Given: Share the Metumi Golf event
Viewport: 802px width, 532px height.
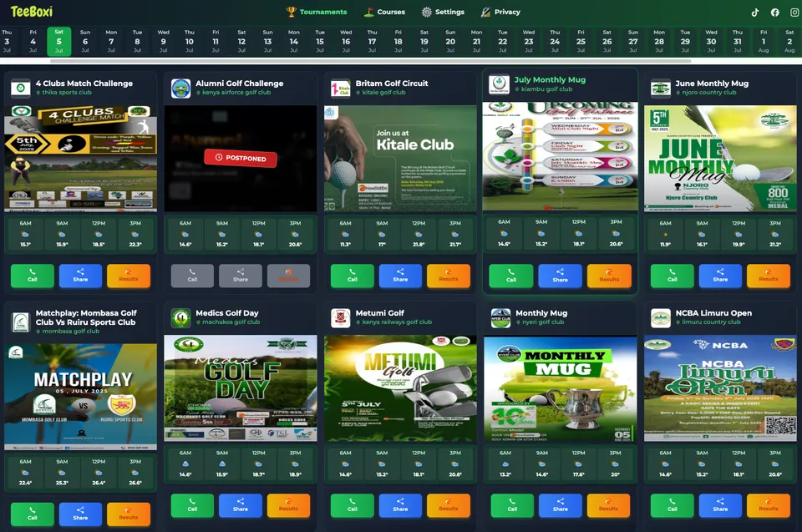Looking at the screenshot, I should pos(400,505).
